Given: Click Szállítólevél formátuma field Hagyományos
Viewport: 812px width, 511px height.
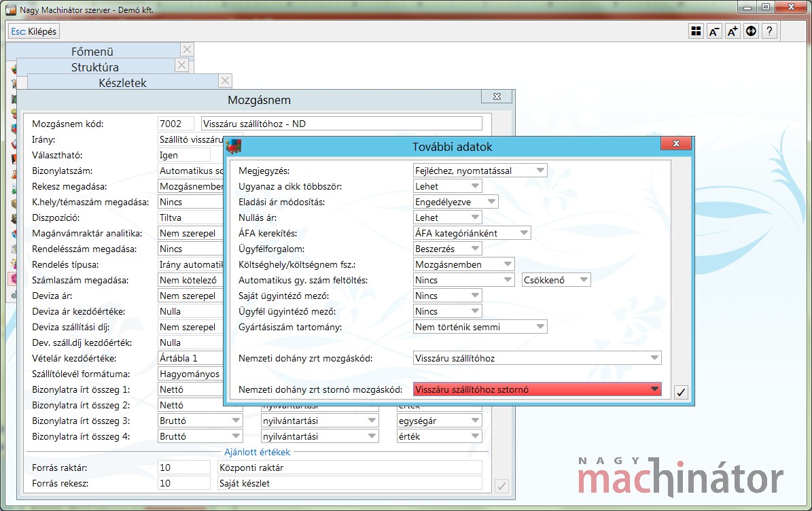Looking at the screenshot, I should 190,374.
